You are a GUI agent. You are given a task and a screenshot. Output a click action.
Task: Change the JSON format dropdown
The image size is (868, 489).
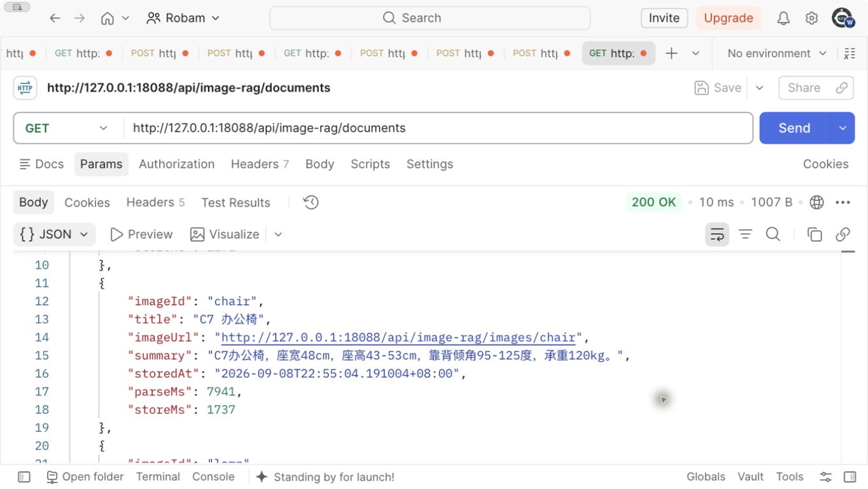(54, 234)
